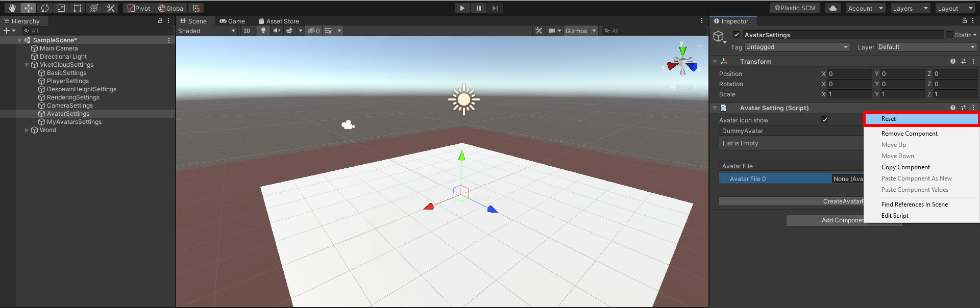The width and height of the screenshot is (980, 308).
Task: Choose Reset from the context menu
Action: click(889, 119)
